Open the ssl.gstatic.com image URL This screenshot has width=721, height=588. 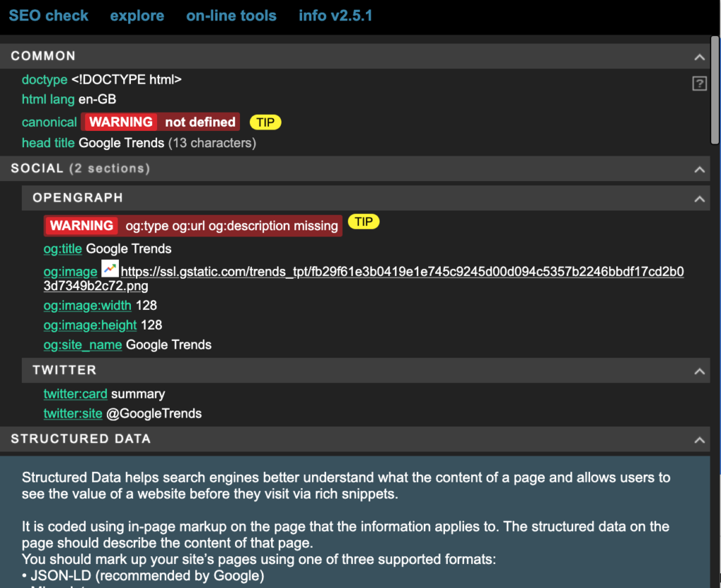[x=364, y=279]
